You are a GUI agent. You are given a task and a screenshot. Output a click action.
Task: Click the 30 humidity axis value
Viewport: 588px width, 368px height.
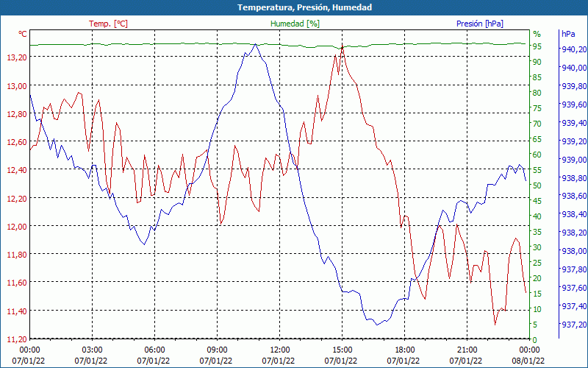click(x=537, y=247)
